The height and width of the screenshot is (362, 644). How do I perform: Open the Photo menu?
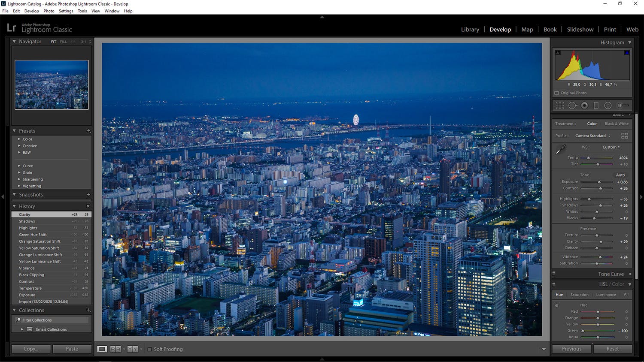(49, 11)
